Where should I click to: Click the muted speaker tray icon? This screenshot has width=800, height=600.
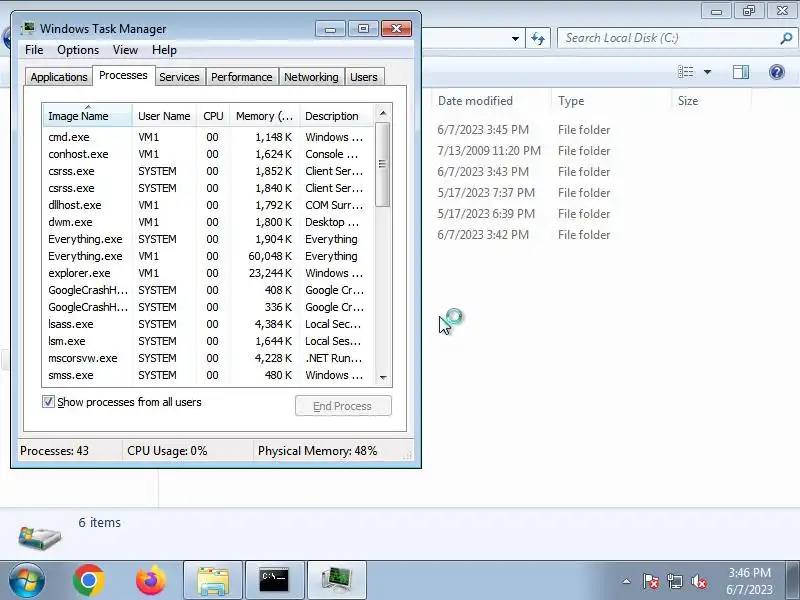tap(698, 581)
